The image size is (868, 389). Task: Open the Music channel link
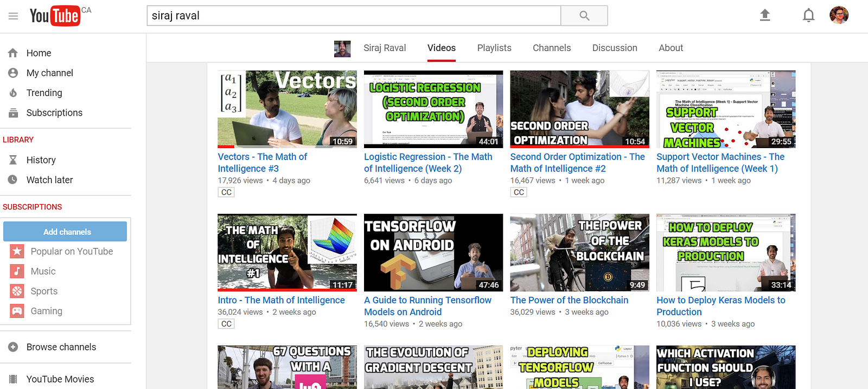(43, 271)
